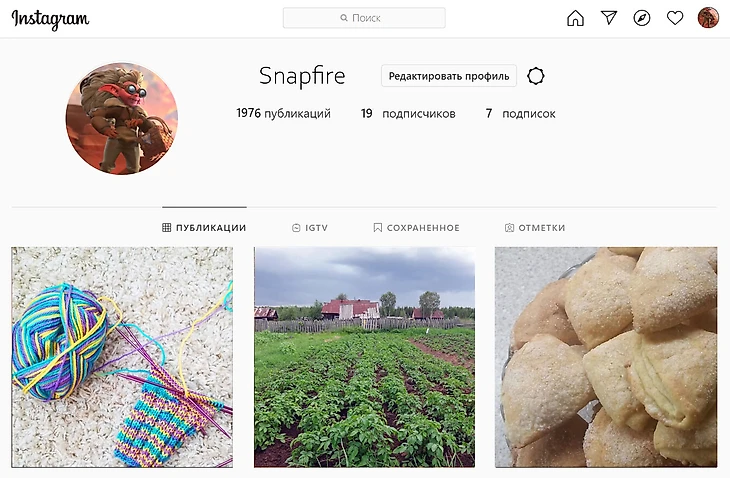Screen dimensions: 730x478
Task: View the 19 подписчиков list
Action: [408, 114]
